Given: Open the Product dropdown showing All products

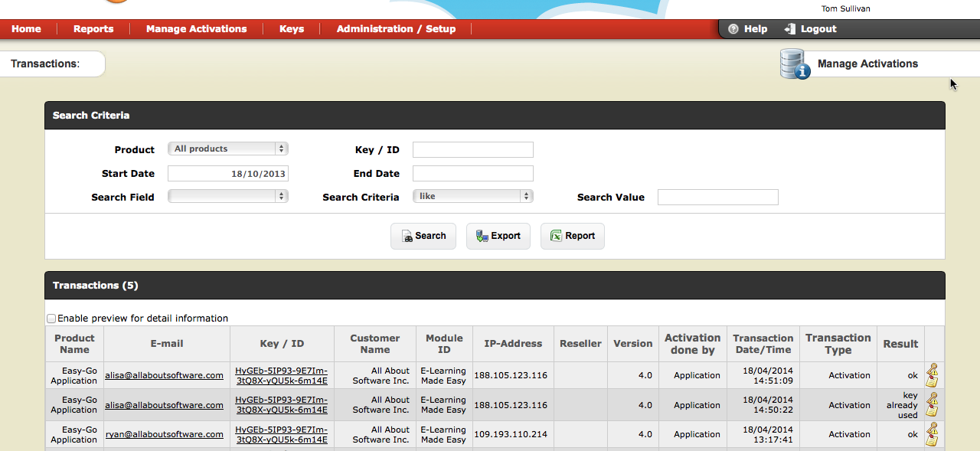Looking at the screenshot, I should tap(227, 149).
